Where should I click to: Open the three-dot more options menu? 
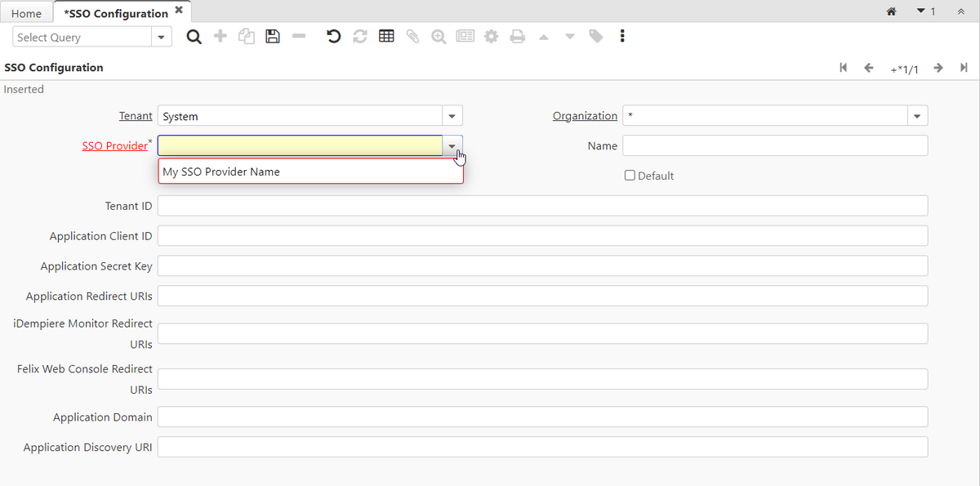point(622,37)
